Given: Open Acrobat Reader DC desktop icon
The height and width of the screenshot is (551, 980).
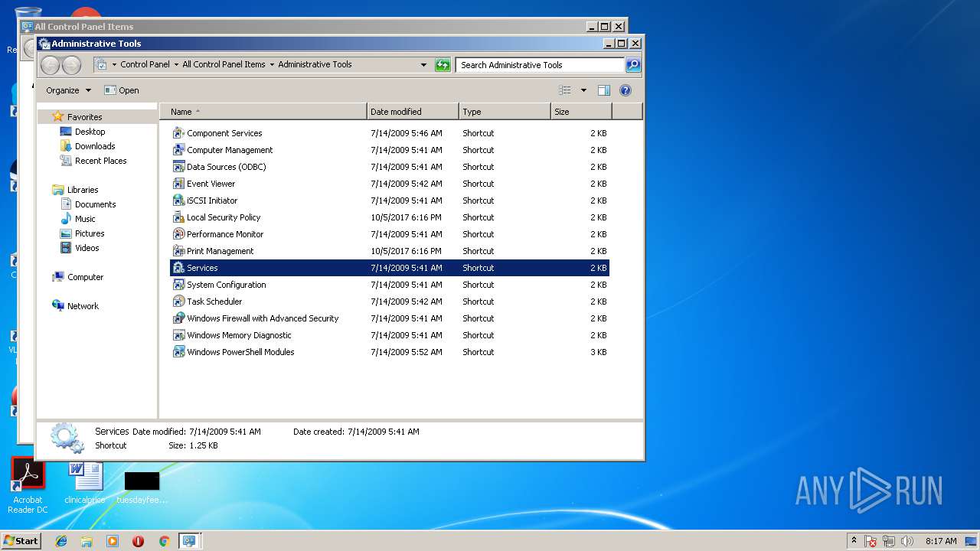Looking at the screenshot, I should (x=28, y=486).
